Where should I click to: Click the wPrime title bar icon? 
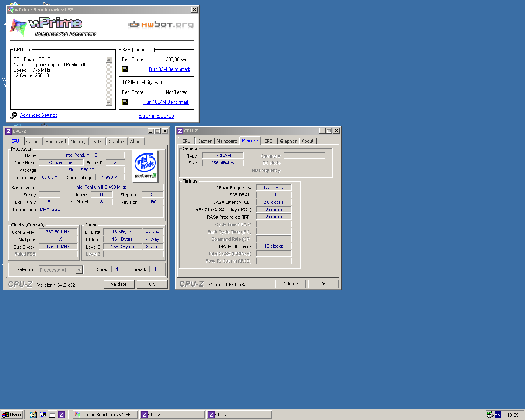(11, 10)
